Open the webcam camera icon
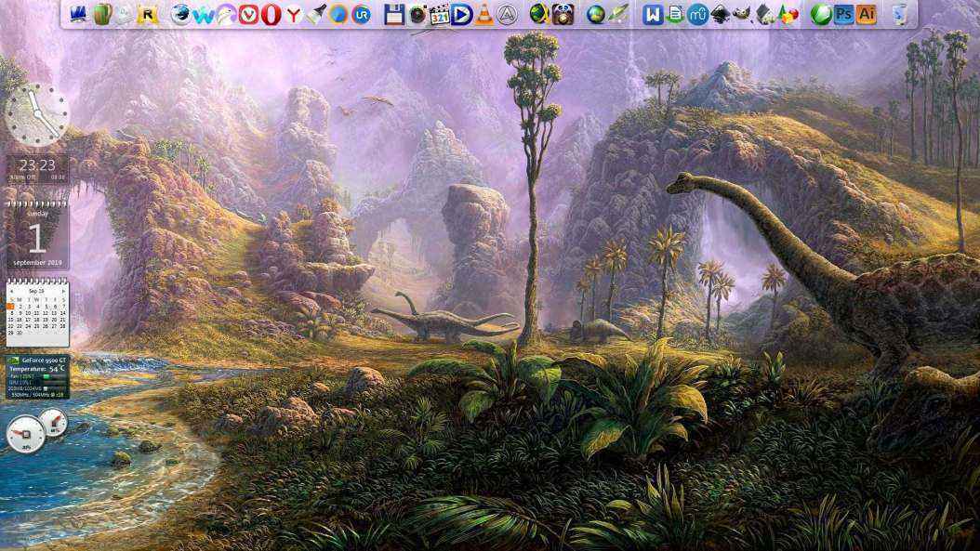 pyautogui.click(x=417, y=14)
